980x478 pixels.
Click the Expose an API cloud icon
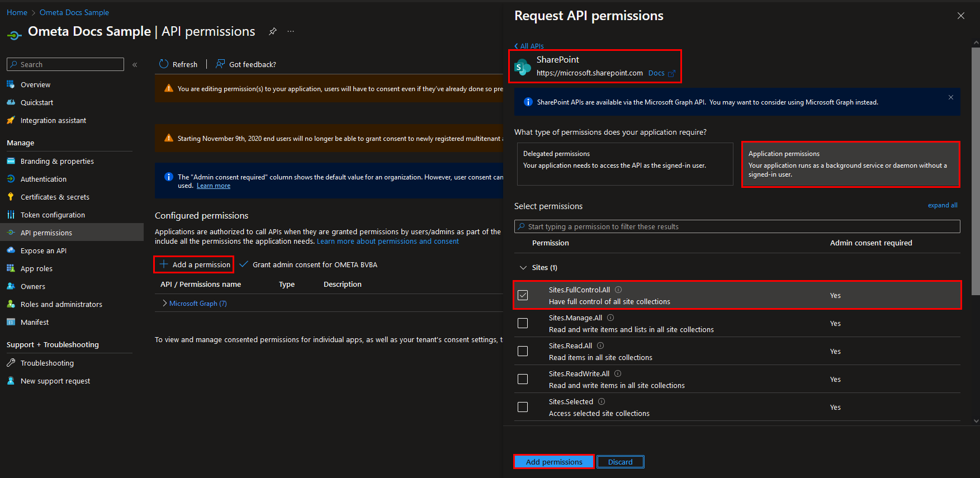click(x=11, y=250)
